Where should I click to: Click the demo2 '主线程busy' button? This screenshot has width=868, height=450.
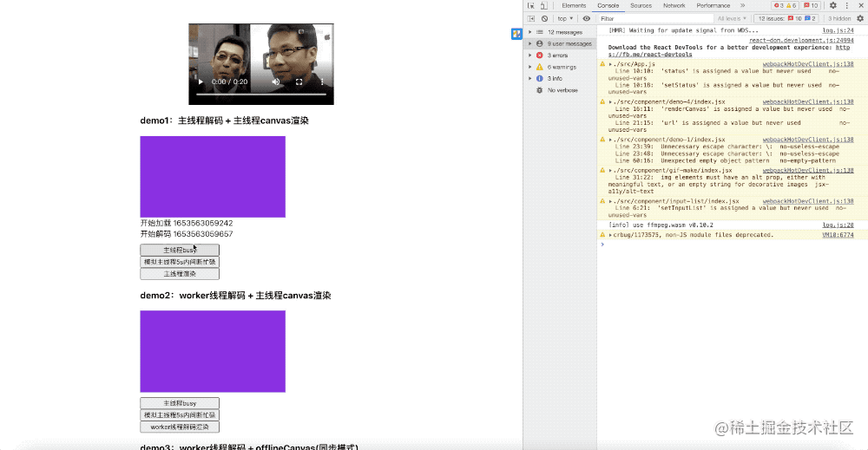pyautogui.click(x=180, y=403)
